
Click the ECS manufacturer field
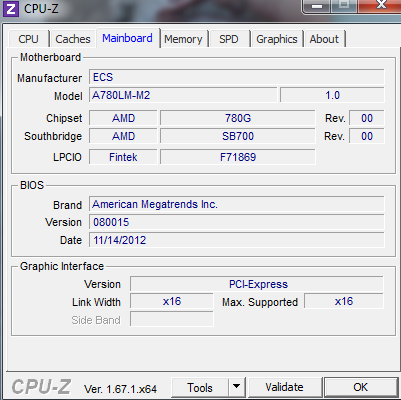[237, 77]
